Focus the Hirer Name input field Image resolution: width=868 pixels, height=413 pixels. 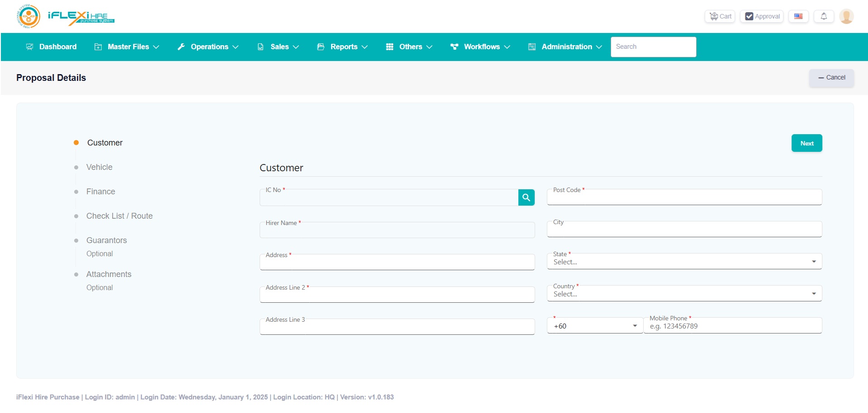(x=397, y=231)
